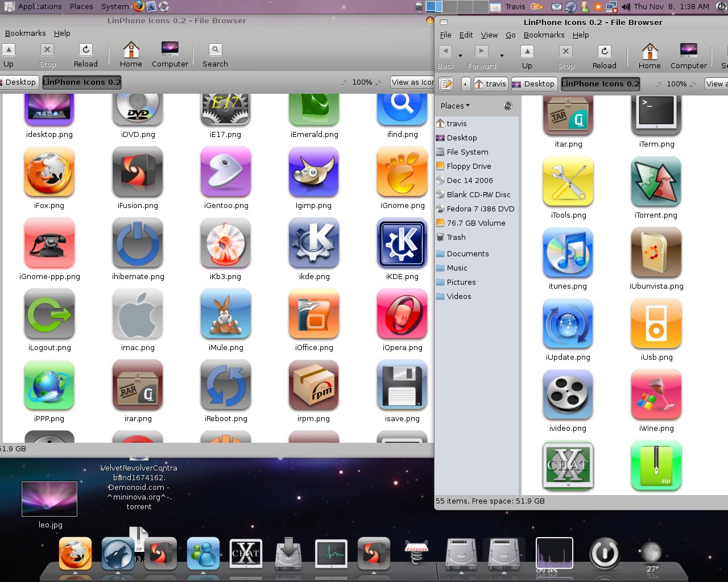Open the Edit menu in right window

pos(466,35)
